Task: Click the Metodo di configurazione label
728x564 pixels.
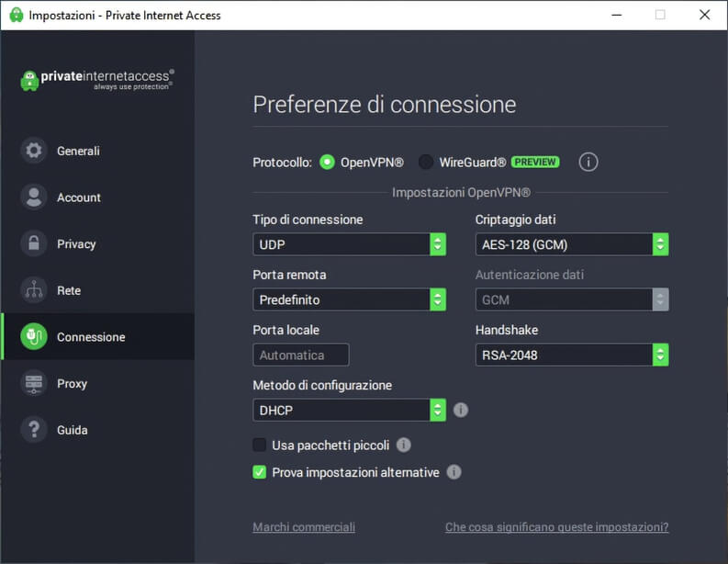Action: click(x=322, y=385)
